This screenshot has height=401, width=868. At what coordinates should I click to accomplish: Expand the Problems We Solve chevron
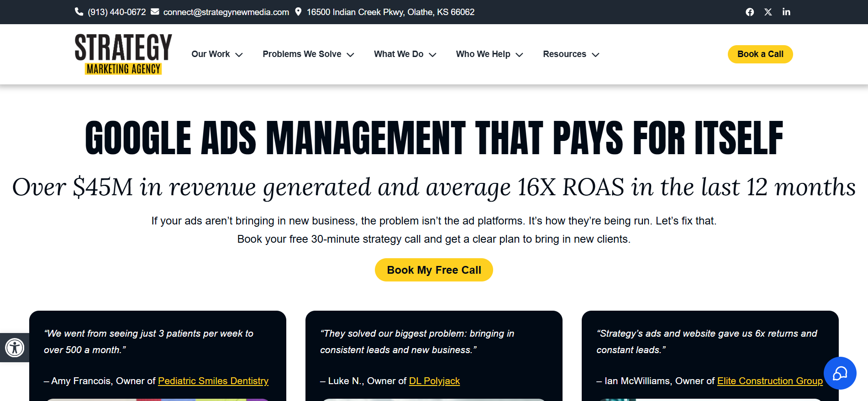pos(350,55)
